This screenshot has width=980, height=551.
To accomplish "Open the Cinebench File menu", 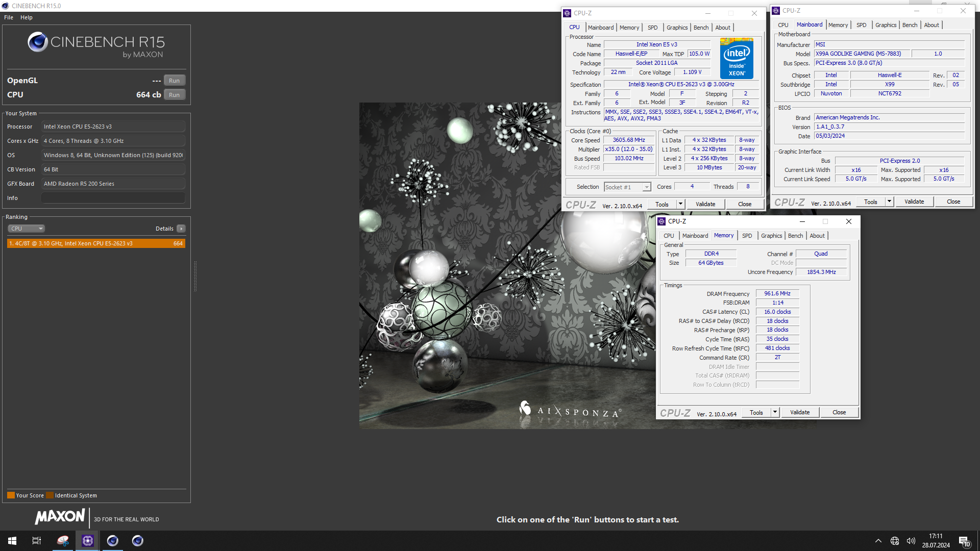I will coord(9,17).
